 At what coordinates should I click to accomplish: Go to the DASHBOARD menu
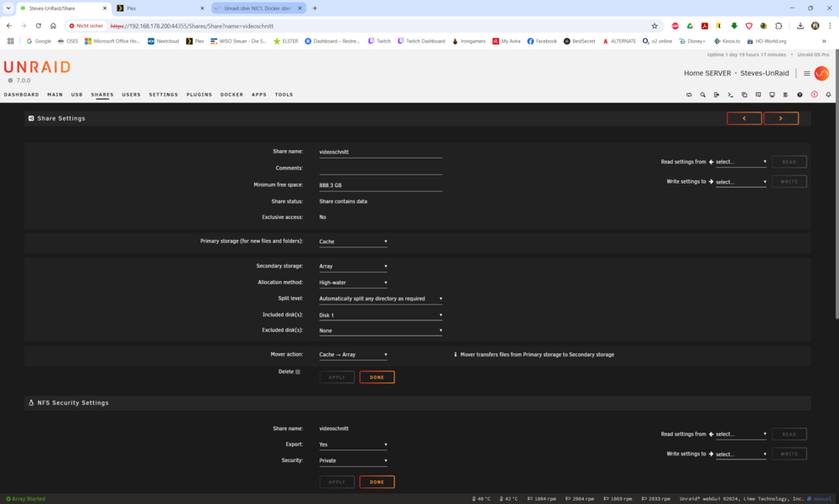coord(22,95)
